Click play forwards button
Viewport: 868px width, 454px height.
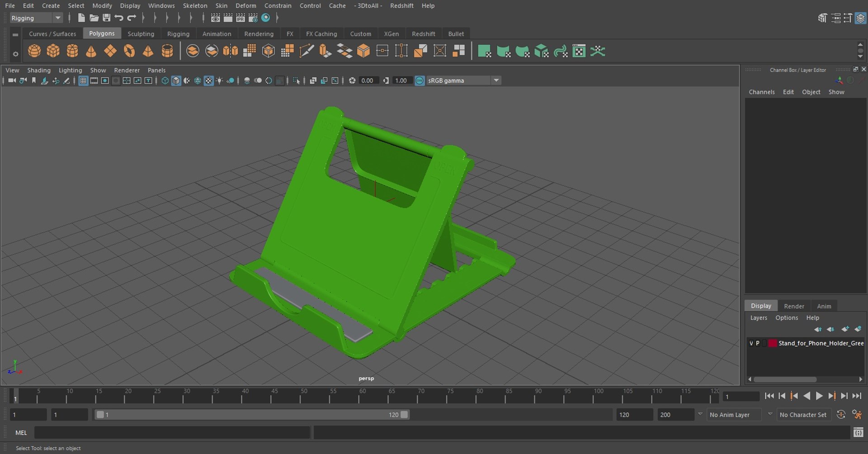click(x=819, y=396)
